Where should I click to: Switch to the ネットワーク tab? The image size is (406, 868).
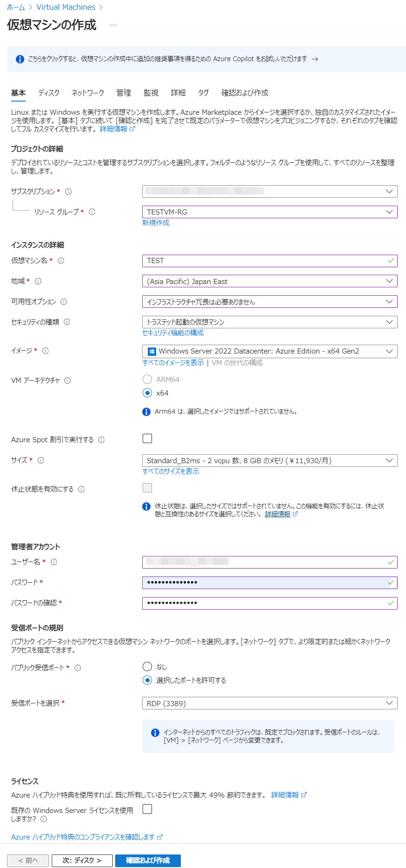pos(88,93)
